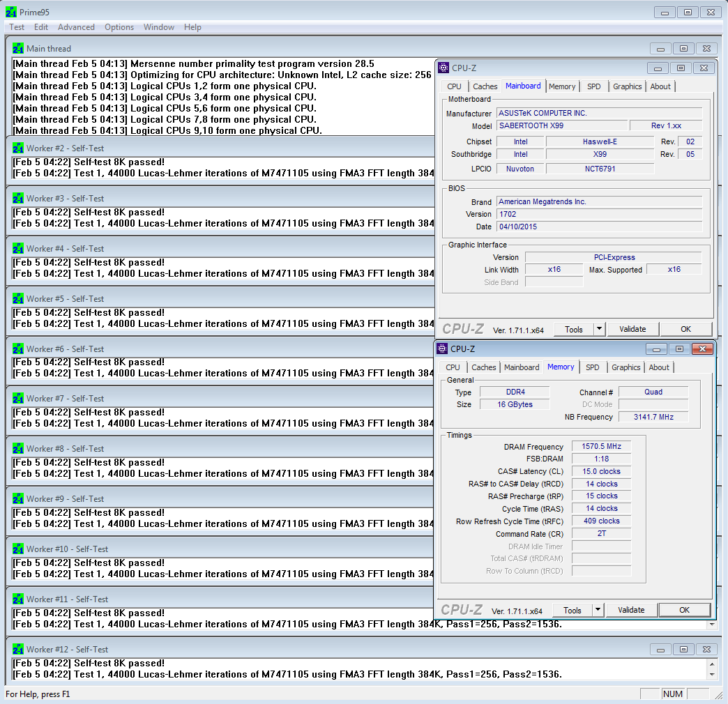The width and height of the screenshot is (728, 704).
Task: Click the Worker #2 Self-Test window icon
Action: [18, 148]
